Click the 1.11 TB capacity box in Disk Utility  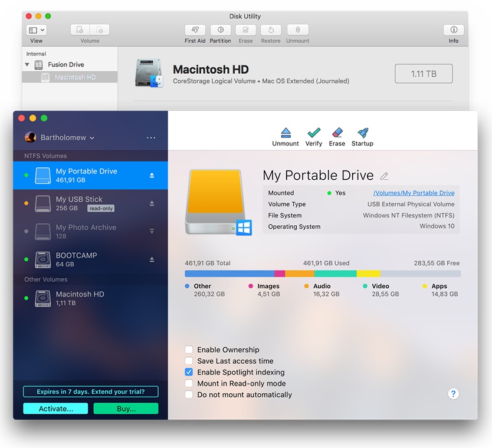tap(424, 74)
